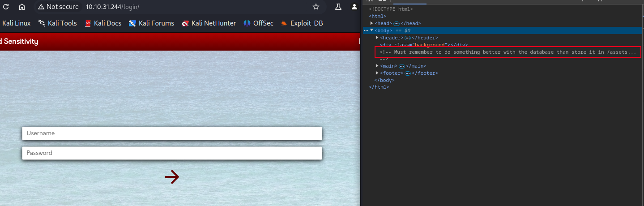Click the Username input field
This screenshot has height=206, width=644.
click(172, 133)
